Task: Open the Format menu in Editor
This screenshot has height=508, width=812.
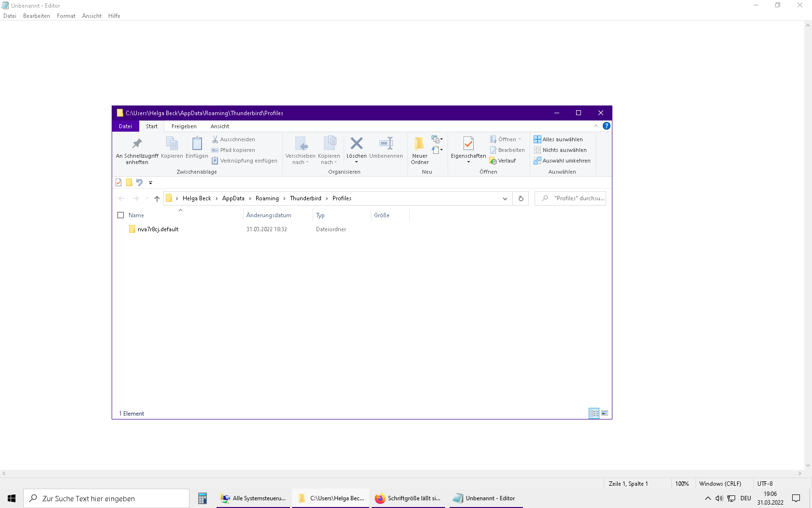Action: [66, 16]
